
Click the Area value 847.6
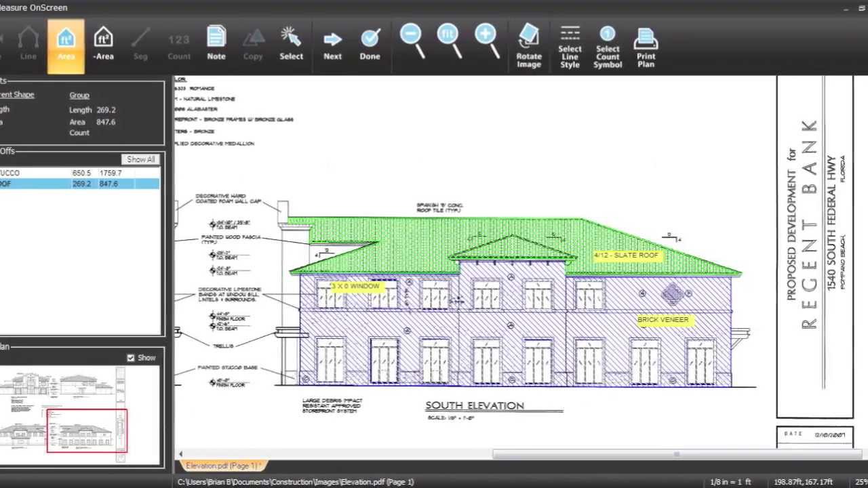coord(106,122)
